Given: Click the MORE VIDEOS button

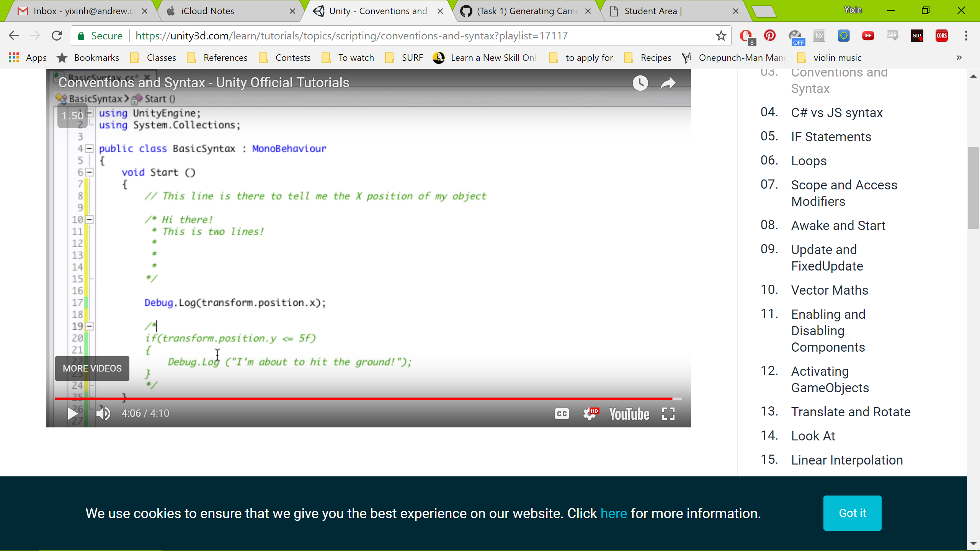Looking at the screenshot, I should click(92, 368).
